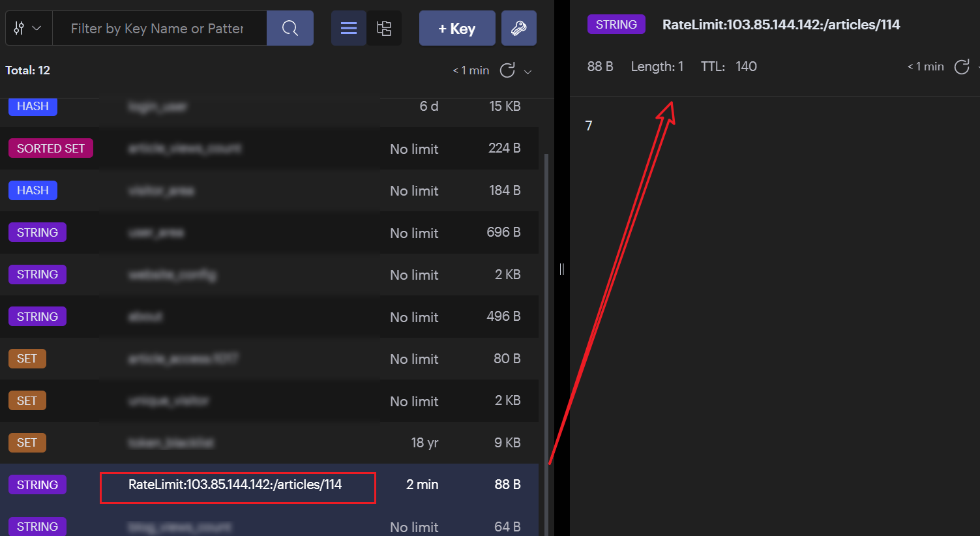Viewport: 980px width, 536px height.
Task: Select the STRING key sized 2 KB
Action: [x=269, y=275]
